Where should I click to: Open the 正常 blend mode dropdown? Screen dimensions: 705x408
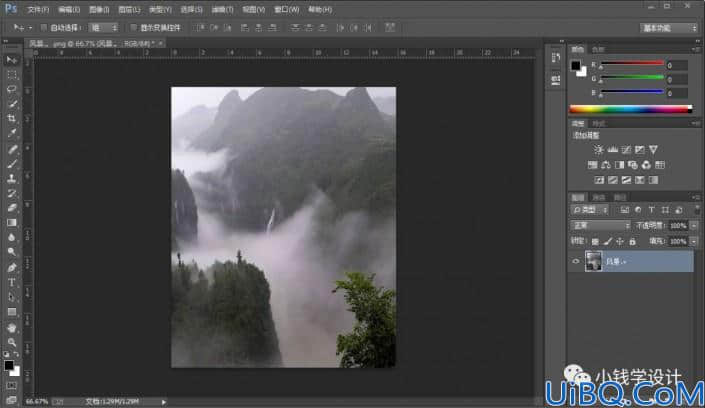(x=600, y=225)
